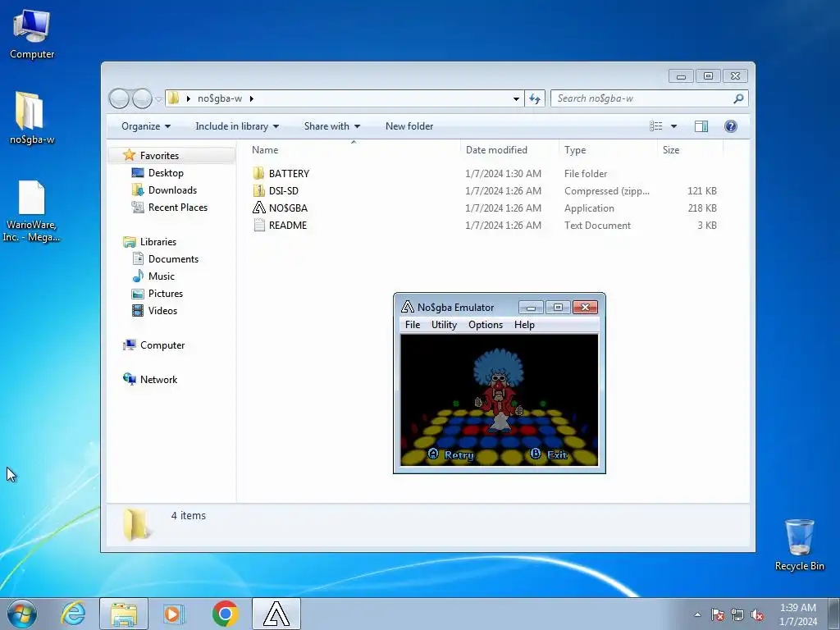The height and width of the screenshot is (630, 840).
Task: Open File menu in No$gba Emulator
Action: pyautogui.click(x=413, y=325)
